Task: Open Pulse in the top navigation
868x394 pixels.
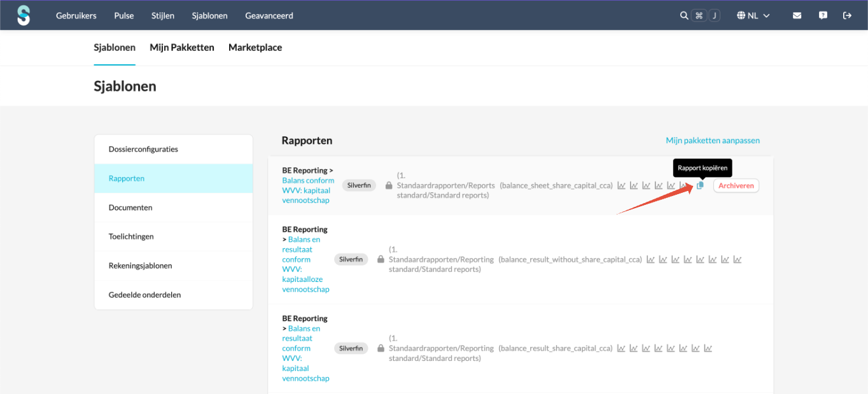Action: click(124, 16)
